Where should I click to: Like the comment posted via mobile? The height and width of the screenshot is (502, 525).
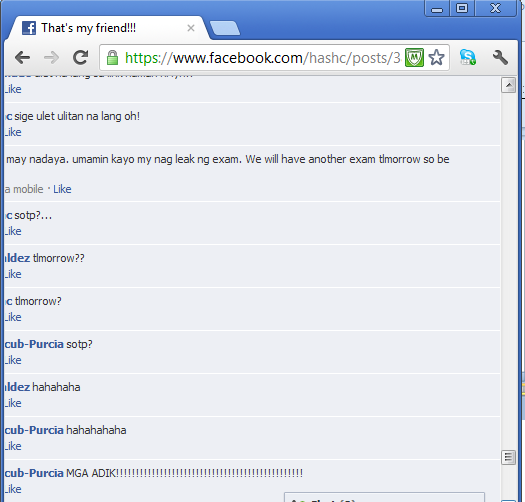[x=62, y=189]
